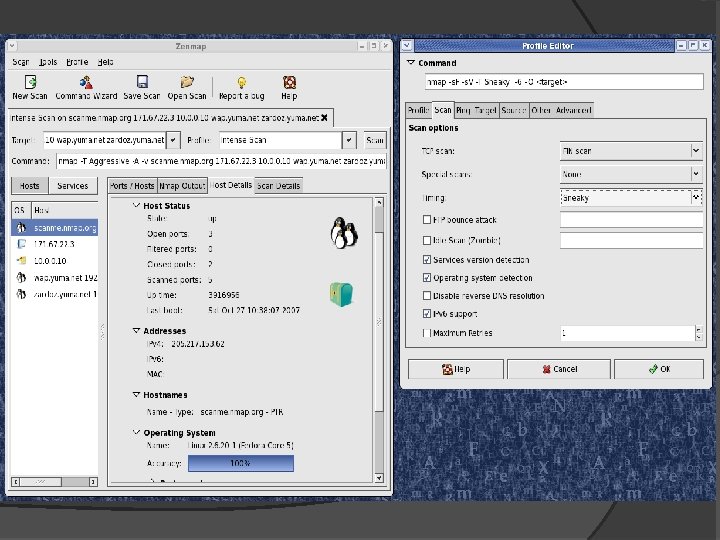Click the Help button in Profile Editor
This screenshot has height=540, width=720.
pos(456,369)
